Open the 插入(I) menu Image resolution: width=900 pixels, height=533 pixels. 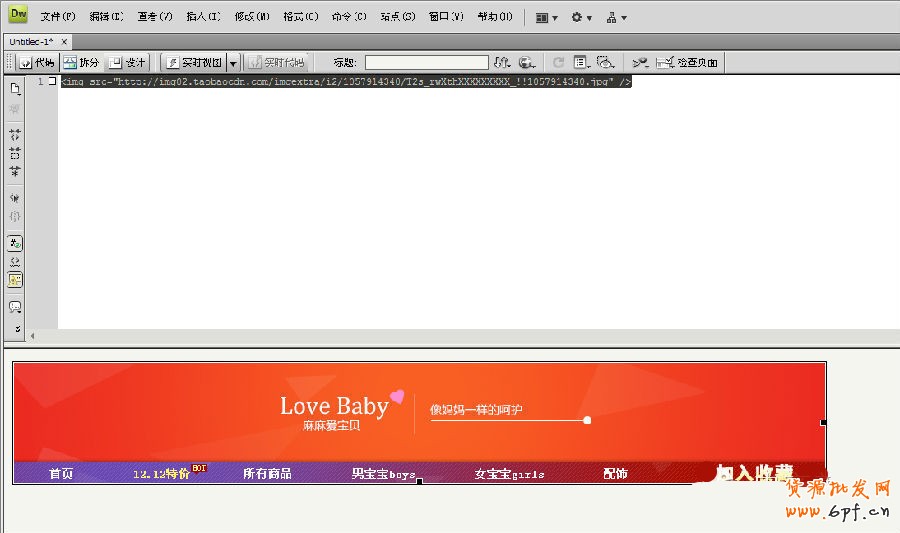click(x=203, y=17)
